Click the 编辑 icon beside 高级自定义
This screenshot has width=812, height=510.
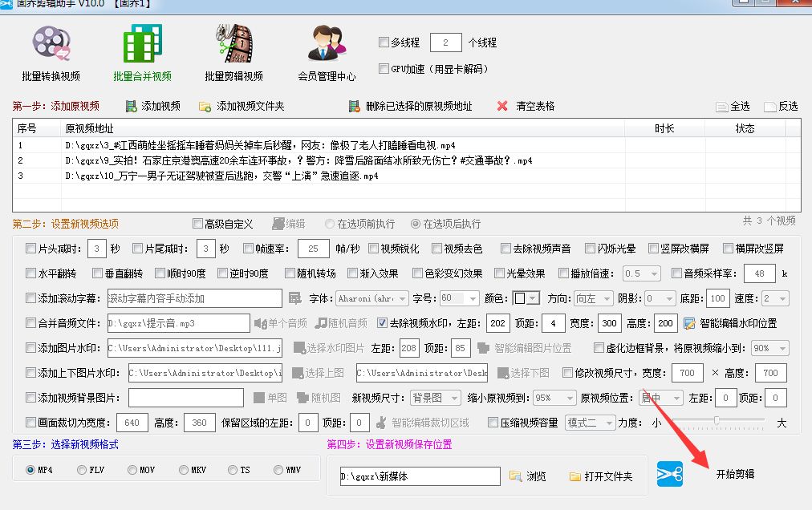pyautogui.click(x=278, y=224)
